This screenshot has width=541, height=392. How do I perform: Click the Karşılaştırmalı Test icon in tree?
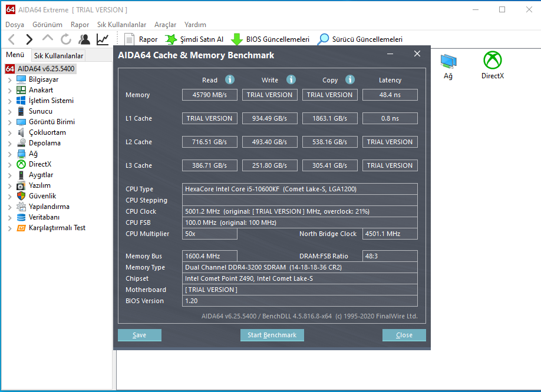21,228
